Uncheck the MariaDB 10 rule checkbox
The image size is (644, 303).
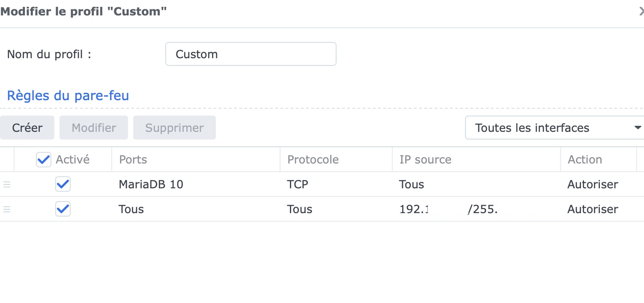tap(63, 184)
